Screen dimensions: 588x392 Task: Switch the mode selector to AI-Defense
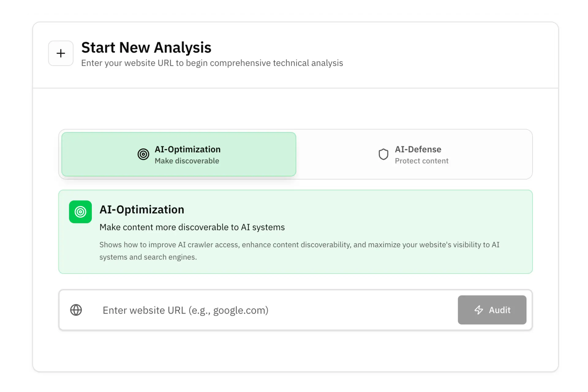pyautogui.click(x=414, y=154)
